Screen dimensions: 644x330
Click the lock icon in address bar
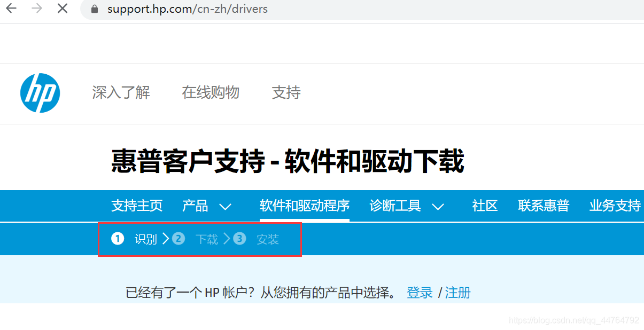pos(95,9)
